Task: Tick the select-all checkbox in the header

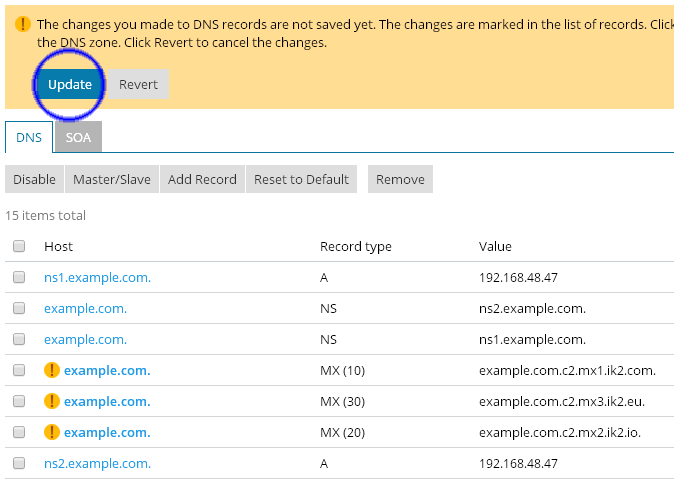Action: point(19,246)
